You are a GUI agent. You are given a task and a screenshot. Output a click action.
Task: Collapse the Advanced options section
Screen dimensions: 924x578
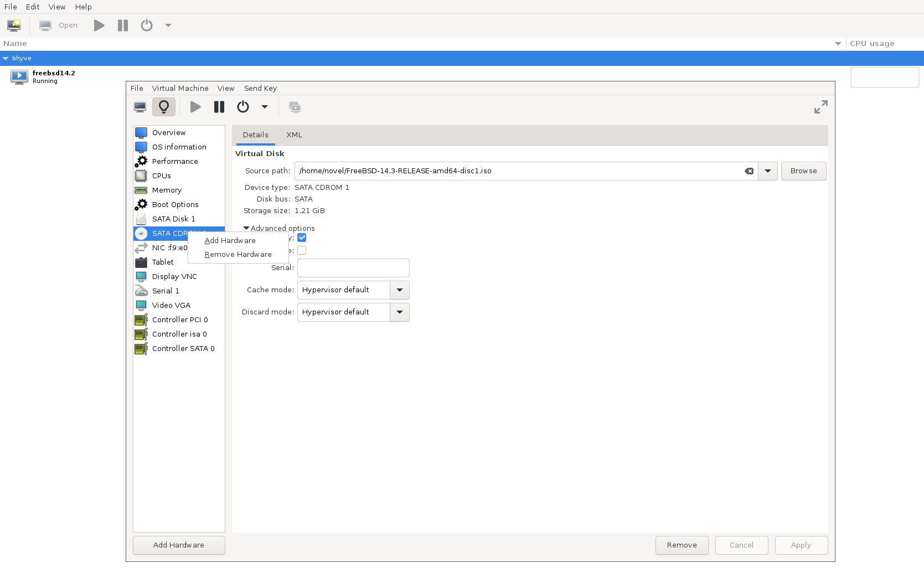(246, 228)
